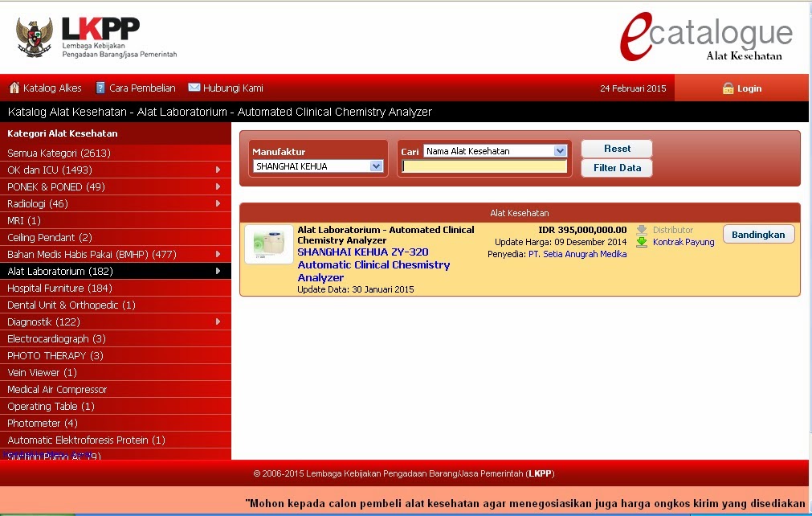Click the Katalog Alkes home icon
This screenshot has width=812, height=516.
14,88
